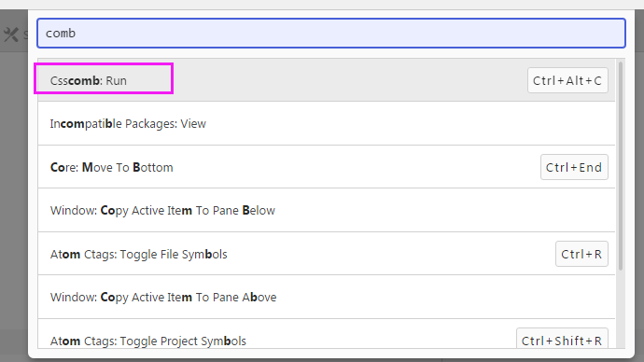644x362 pixels.
Task: Click the wrench-and-screwdriver Settings icon behind the palette
Action: 11,35
